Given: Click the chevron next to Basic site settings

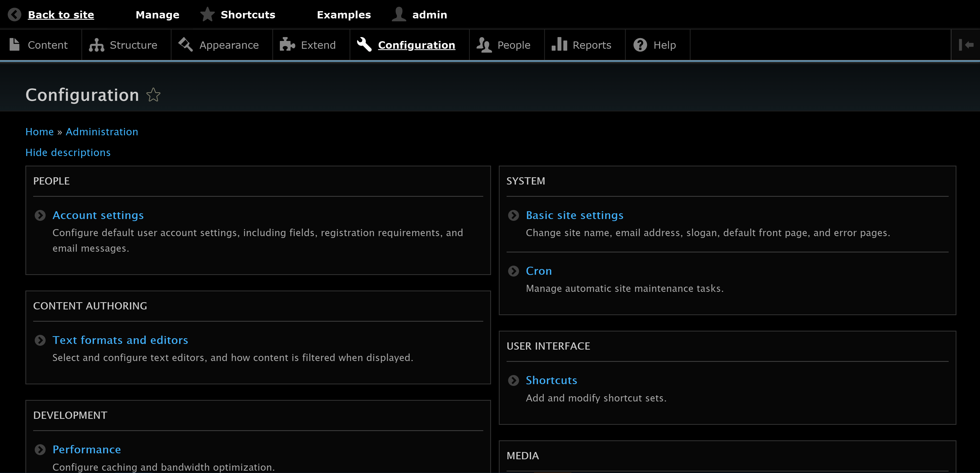Looking at the screenshot, I should tap(513, 215).
